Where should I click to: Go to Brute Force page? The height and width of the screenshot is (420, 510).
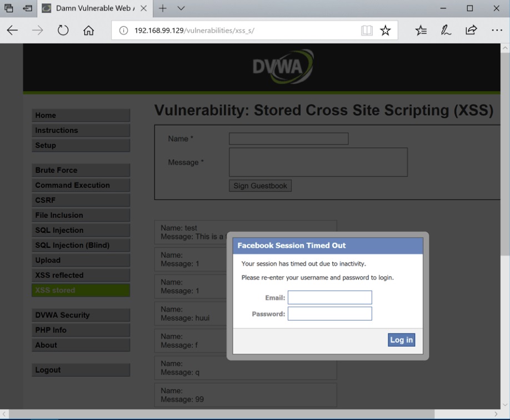point(81,170)
